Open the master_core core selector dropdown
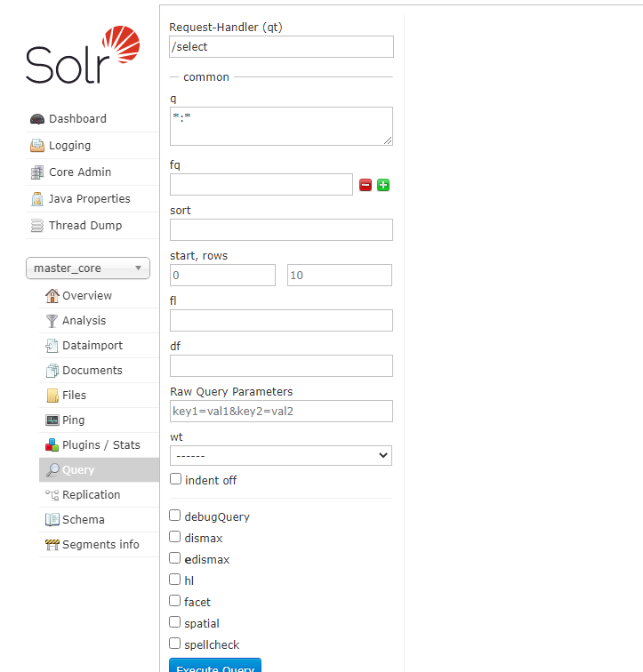Viewport: 643px width, 672px height. coord(88,268)
